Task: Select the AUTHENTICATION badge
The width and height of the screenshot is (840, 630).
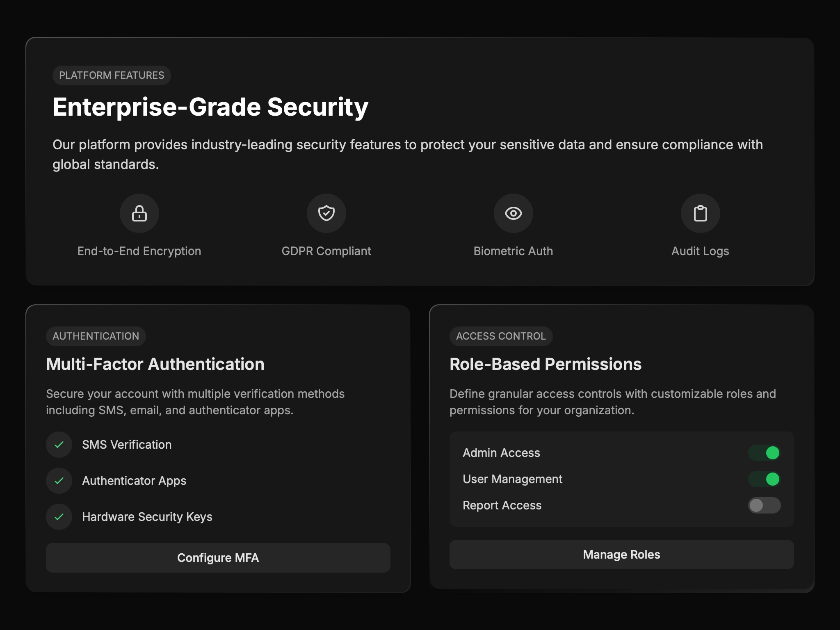Action: click(96, 336)
